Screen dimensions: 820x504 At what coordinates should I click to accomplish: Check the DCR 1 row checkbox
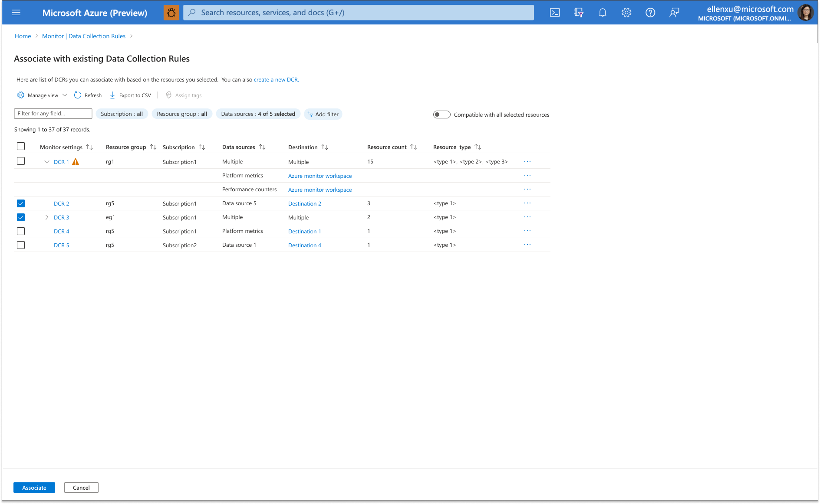(21, 161)
